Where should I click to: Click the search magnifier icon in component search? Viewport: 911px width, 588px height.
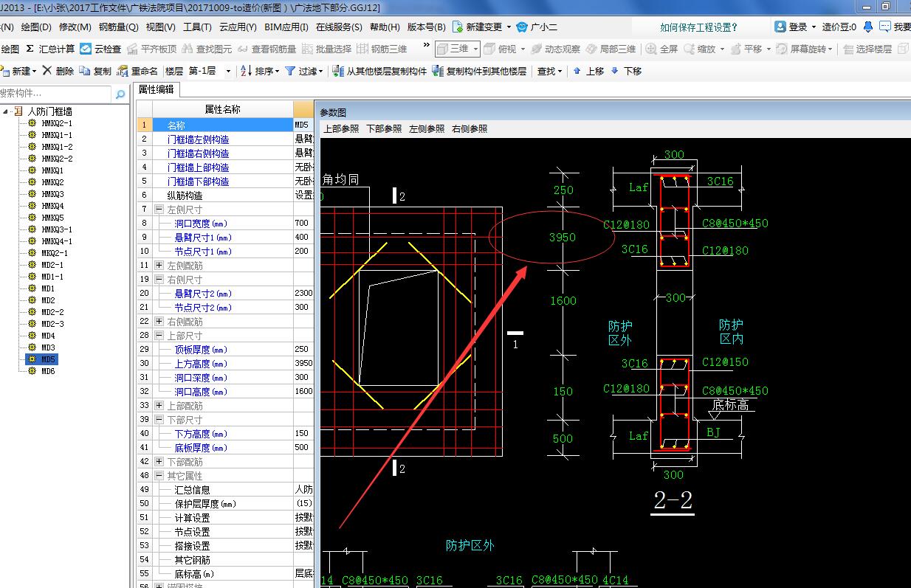(120, 94)
